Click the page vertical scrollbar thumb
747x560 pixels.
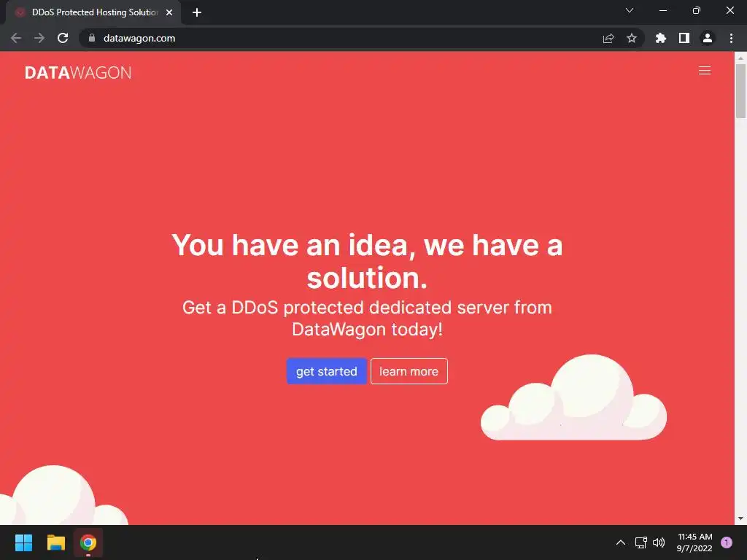[x=740, y=91]
